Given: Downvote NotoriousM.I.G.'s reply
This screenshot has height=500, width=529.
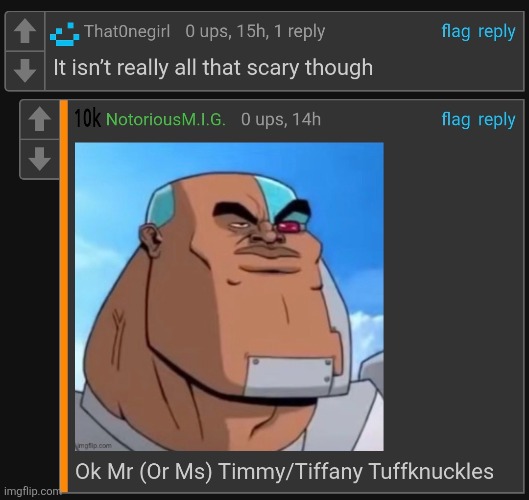Looking at the screenshot, I should click(40, 159).
